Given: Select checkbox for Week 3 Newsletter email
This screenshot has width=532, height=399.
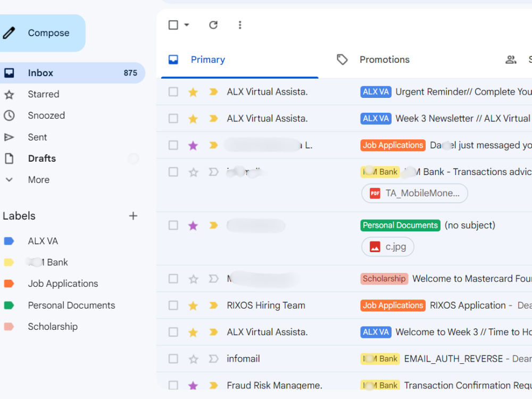Looking at the screenshot, I should (173, 119).
